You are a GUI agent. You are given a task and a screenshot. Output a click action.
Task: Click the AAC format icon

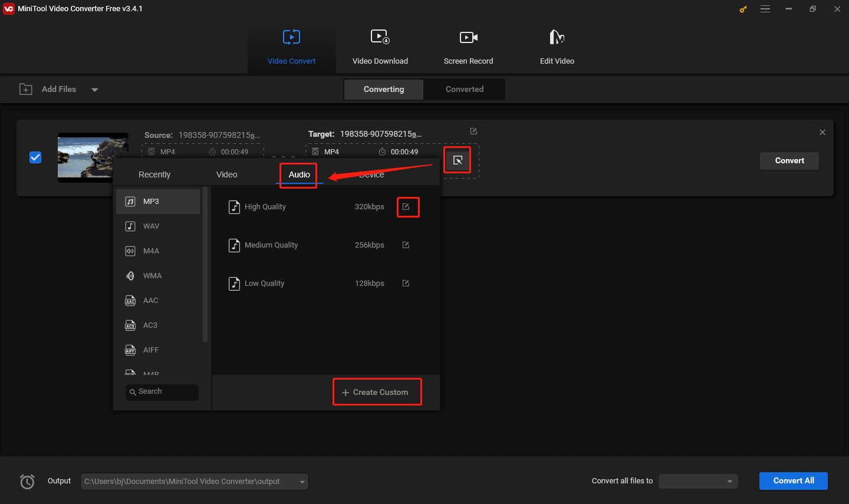pos(130,301)
